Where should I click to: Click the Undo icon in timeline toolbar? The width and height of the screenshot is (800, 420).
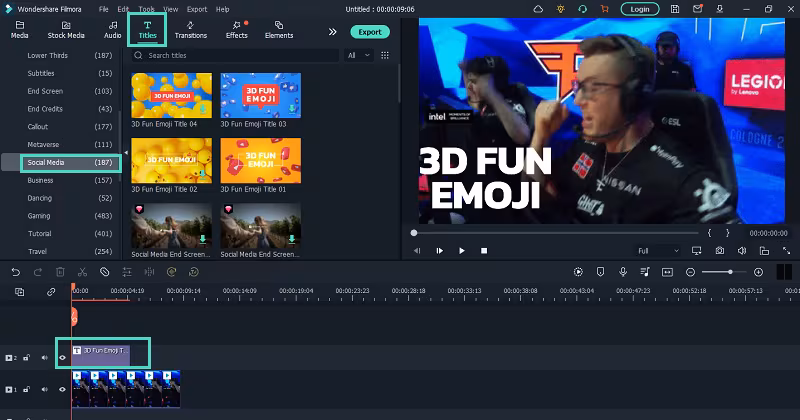click(16, 272)
